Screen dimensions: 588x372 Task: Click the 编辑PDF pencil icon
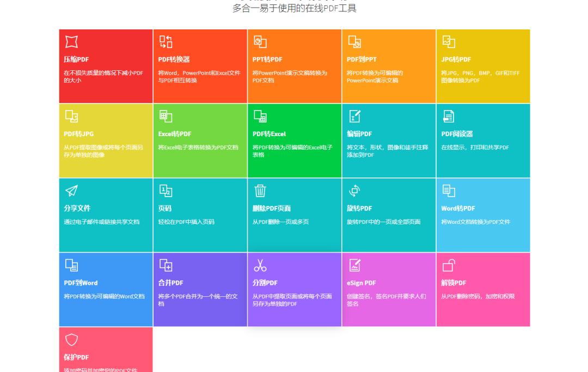[x=354, y=116]
